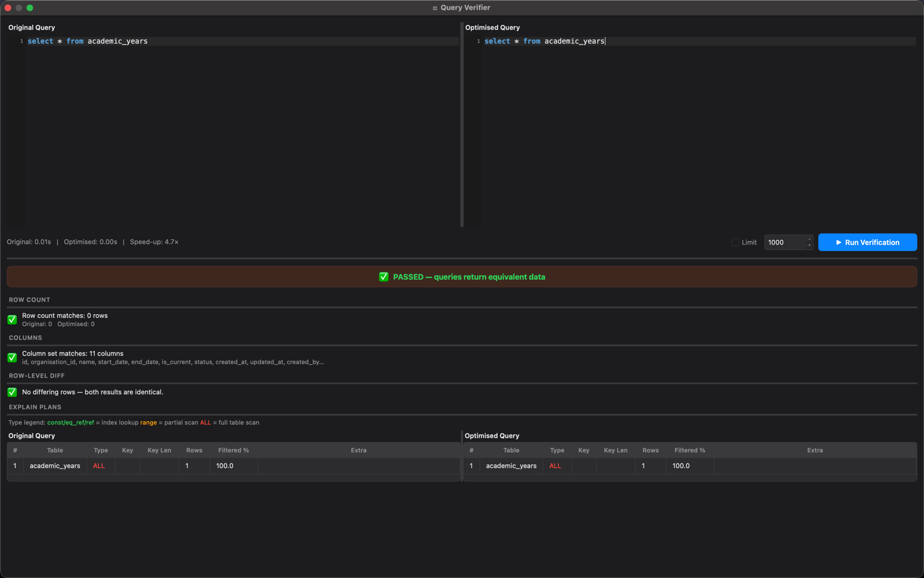Click the 'const/eq_ref/ref' legend entry
Screen dimensions: 924x578
pos(70,423)
